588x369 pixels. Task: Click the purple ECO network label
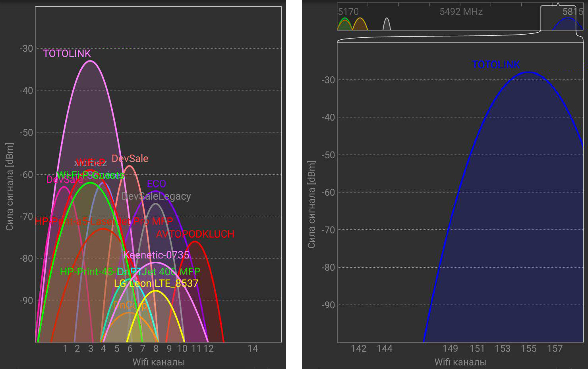(x=156, y=184)
